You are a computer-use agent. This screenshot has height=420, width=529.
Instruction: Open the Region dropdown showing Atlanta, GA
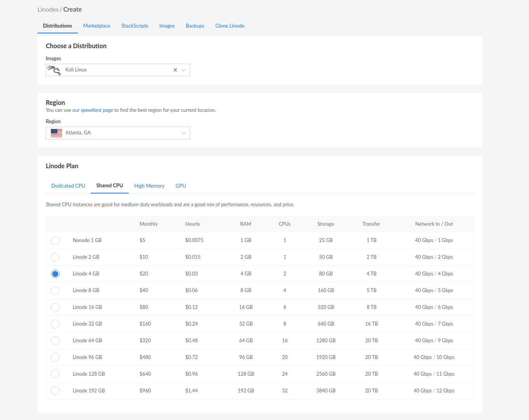point(118,133)
